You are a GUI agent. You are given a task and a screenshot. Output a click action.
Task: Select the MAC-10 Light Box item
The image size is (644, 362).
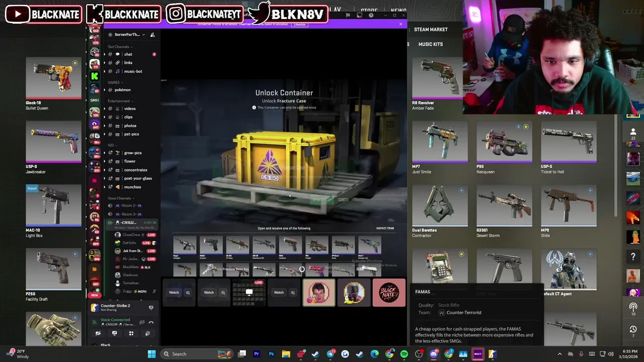53,211
